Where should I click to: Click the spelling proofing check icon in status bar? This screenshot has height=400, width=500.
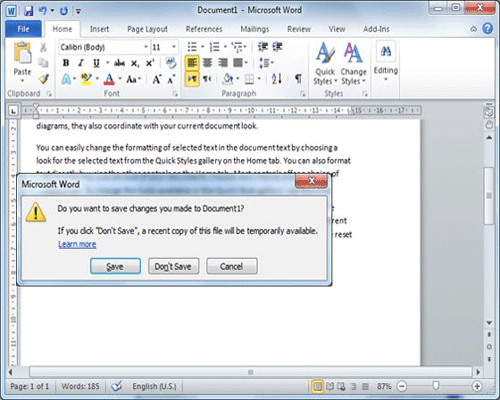click(117, 386)
